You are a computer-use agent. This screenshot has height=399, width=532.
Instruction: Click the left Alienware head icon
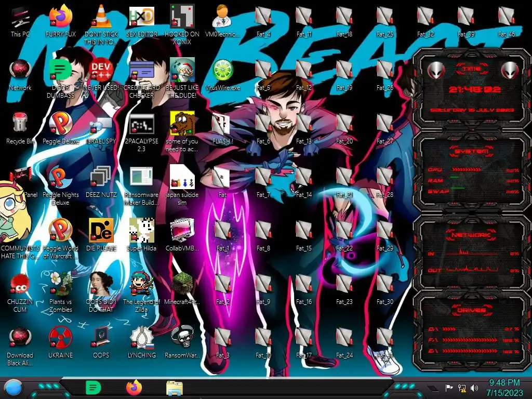coord(436,71)
